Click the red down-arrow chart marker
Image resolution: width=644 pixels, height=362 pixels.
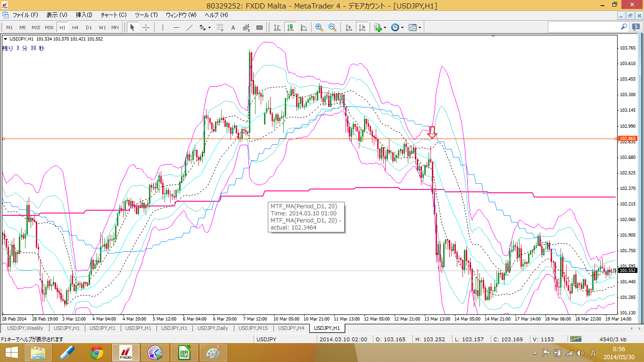(x=432, y=133)
